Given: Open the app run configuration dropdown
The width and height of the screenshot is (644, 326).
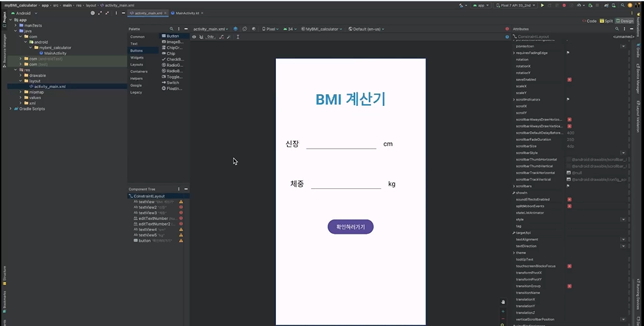Looking at the screenshot, I should pyautogui.click(x=480, y=5).
